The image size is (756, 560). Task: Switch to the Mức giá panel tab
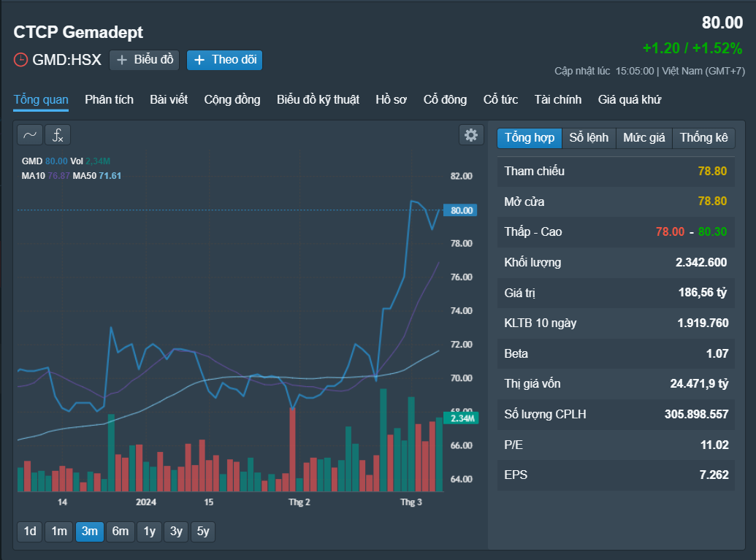(644, 138)
